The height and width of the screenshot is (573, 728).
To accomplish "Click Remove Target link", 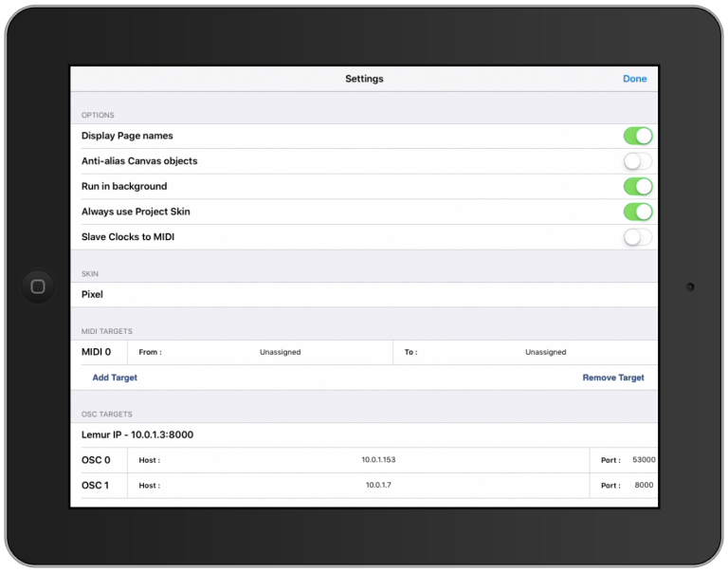I will [x=612, y=378].
